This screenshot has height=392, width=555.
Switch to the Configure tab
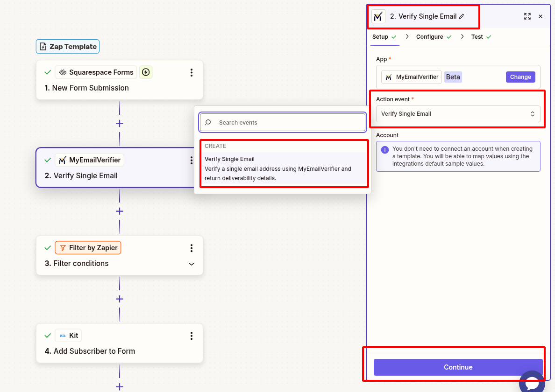[x=430, y=36]
